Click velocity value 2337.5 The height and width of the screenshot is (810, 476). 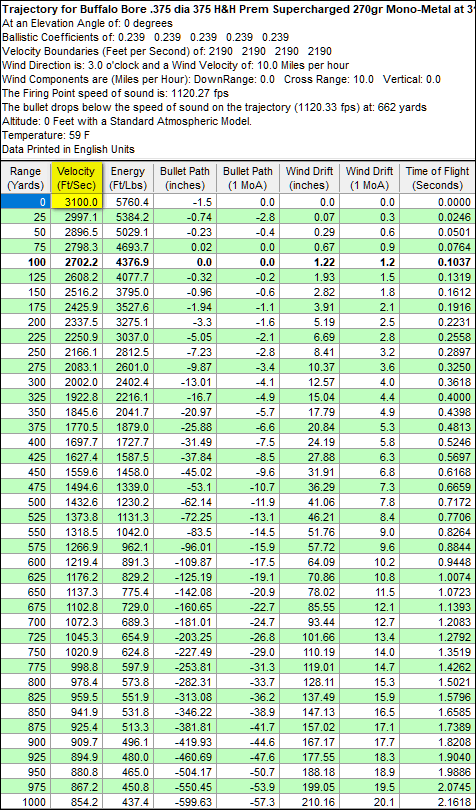tap(78, 322)
